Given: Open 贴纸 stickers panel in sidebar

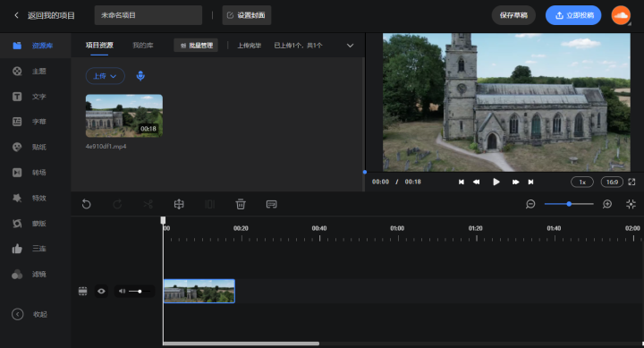Looking at the screenshot, I should point(30,147).
